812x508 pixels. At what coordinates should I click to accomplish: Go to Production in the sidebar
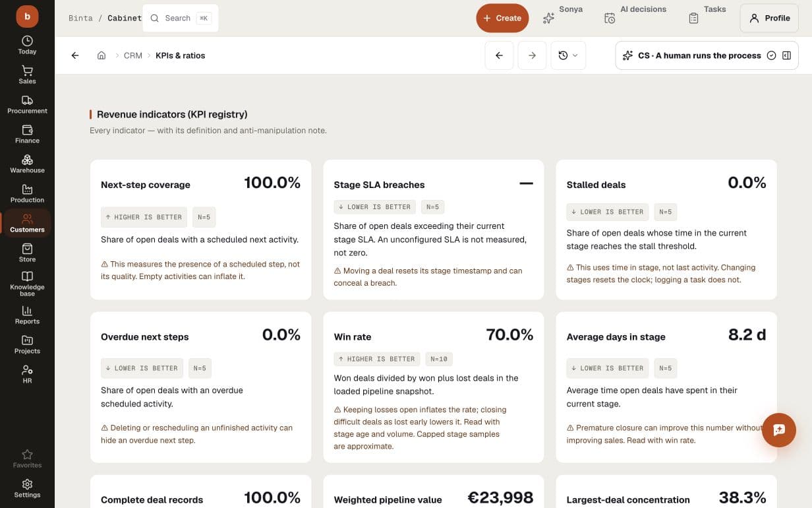click(x=27, y=193)
